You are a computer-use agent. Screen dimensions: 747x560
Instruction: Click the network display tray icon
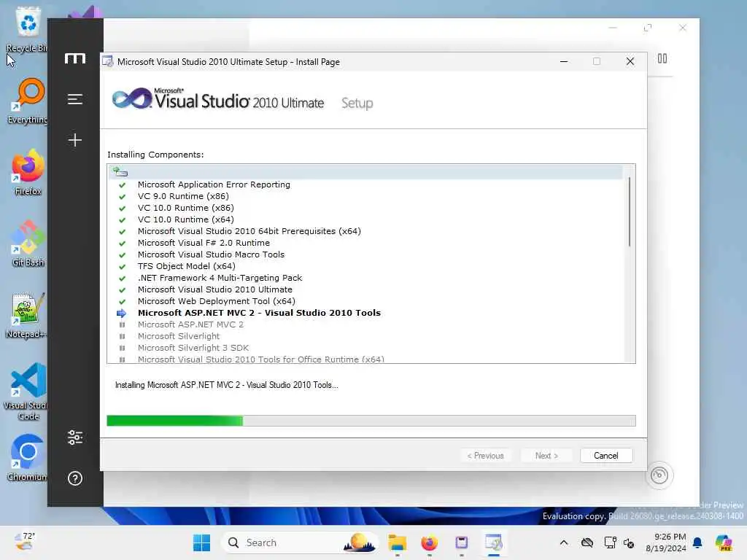click(x=610, y=542)
